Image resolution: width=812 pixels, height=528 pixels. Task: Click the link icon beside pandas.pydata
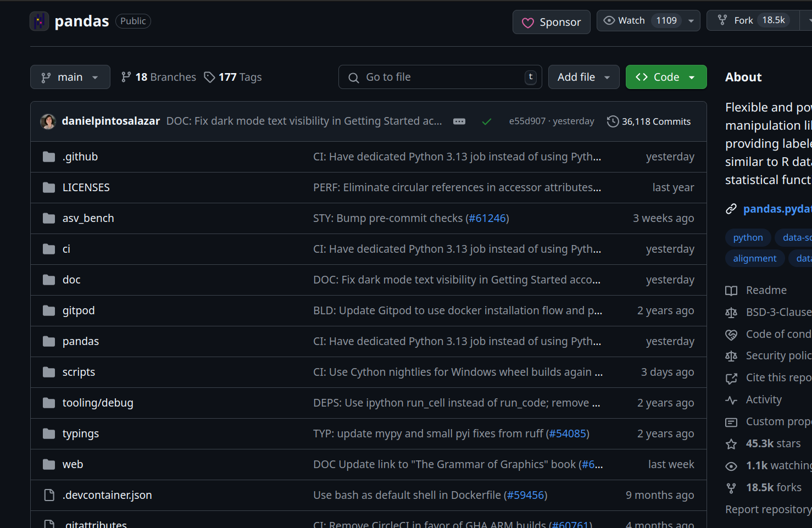731,209
